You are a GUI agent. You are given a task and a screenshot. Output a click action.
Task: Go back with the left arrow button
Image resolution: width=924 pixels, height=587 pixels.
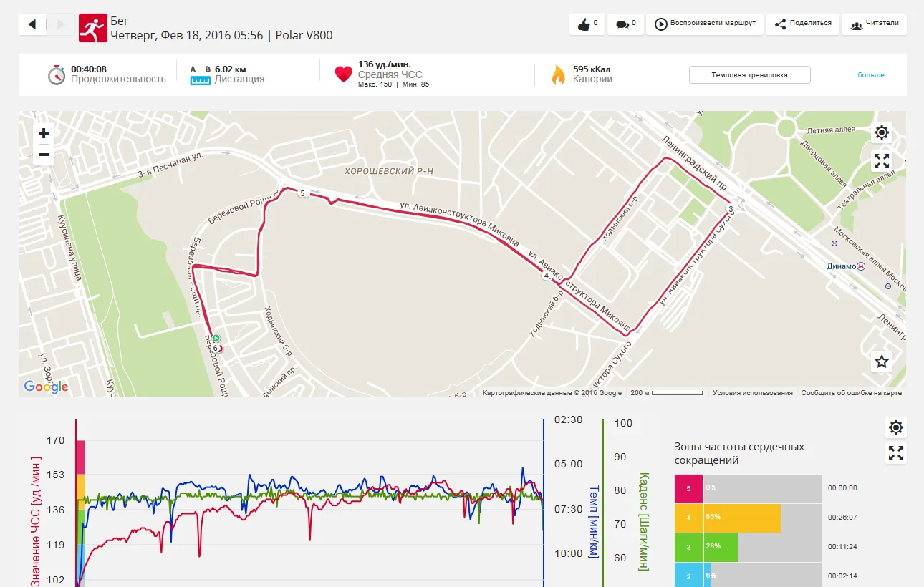(x=32, y=24)
